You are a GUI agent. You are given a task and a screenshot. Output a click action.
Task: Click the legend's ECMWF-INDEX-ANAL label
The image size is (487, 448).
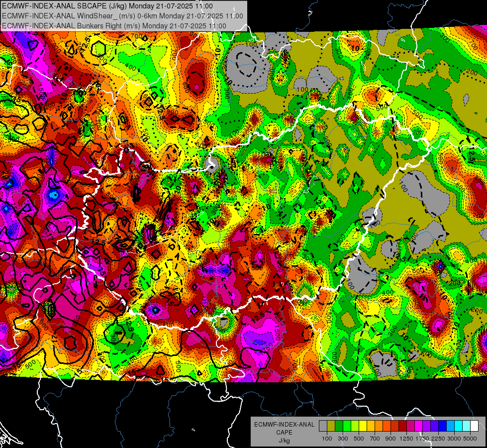click(x=285, y=425)
